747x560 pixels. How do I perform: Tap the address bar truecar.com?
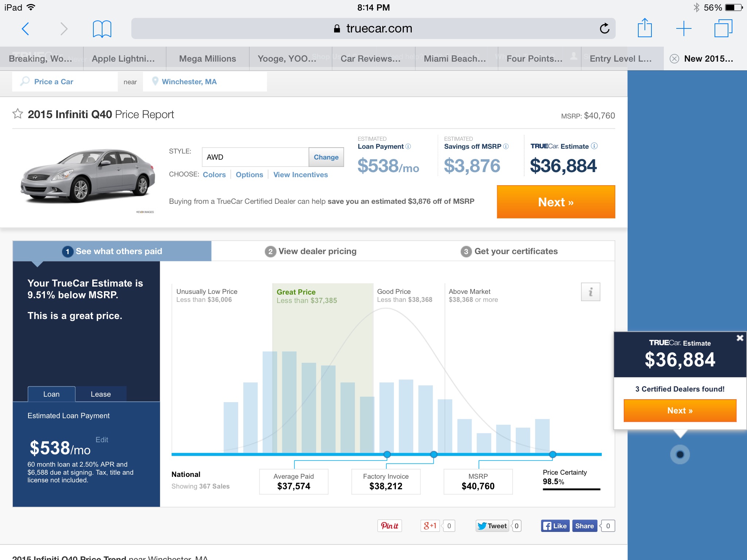[x=373, y=28]
